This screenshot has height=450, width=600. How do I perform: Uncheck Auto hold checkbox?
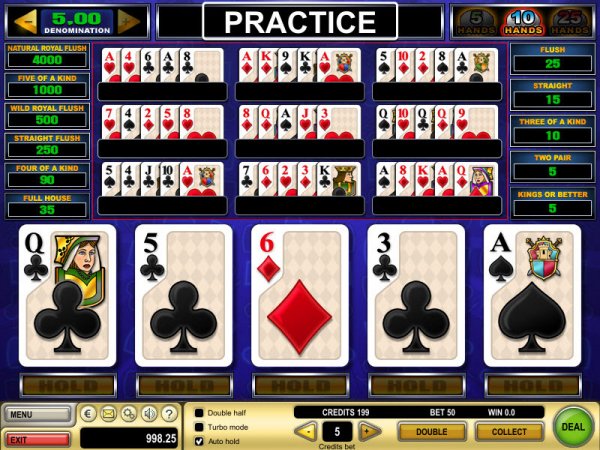click(x=199, y=441)
